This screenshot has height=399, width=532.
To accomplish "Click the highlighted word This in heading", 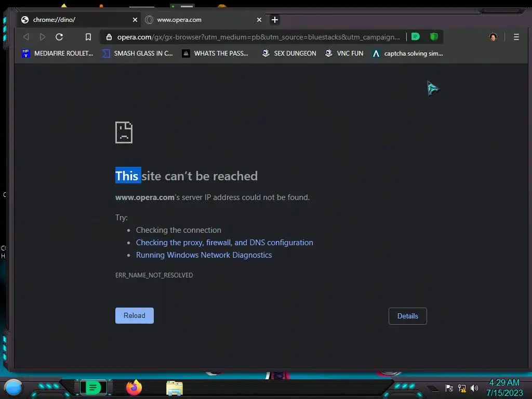I will pyautogui.click(x=128, y=176).
